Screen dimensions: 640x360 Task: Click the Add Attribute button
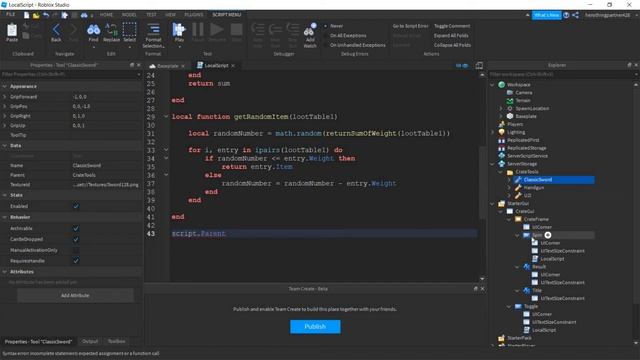tap(76, 295)
